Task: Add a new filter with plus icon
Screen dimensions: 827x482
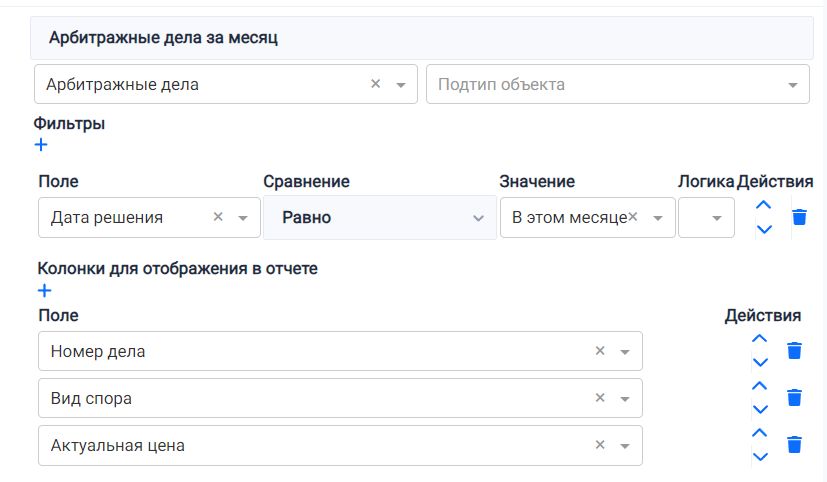Action: [x=41, y=145]
